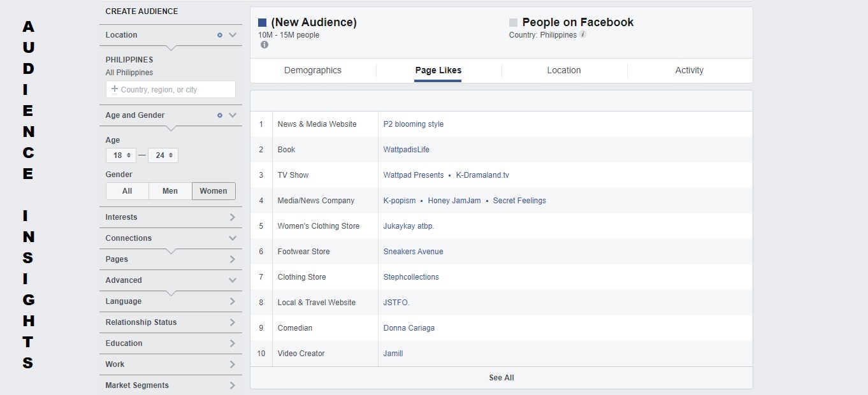Expand the Interests section
The image size is (868, 395).
click(x=170, y=217)
